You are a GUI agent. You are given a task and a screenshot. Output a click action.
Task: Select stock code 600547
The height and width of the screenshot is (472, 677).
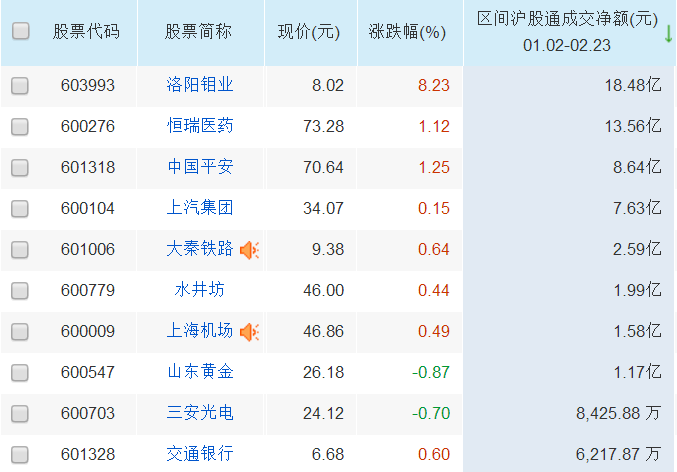[88, 373]
